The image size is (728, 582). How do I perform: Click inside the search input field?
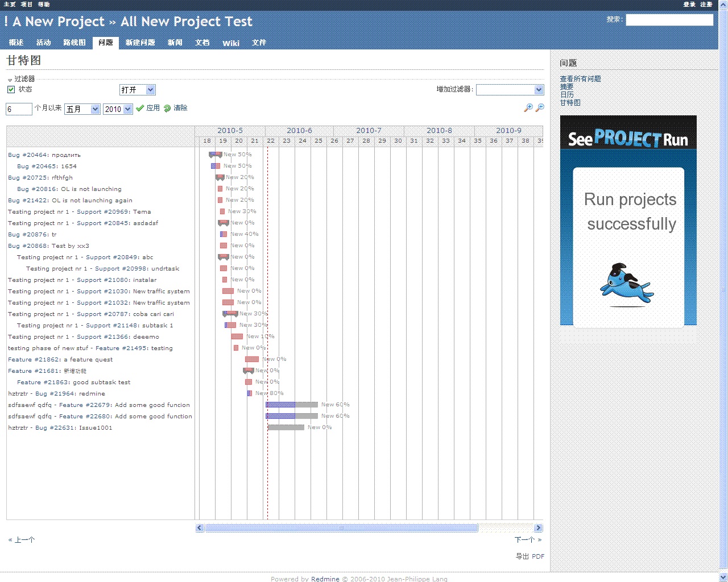[x=669, y=20]
